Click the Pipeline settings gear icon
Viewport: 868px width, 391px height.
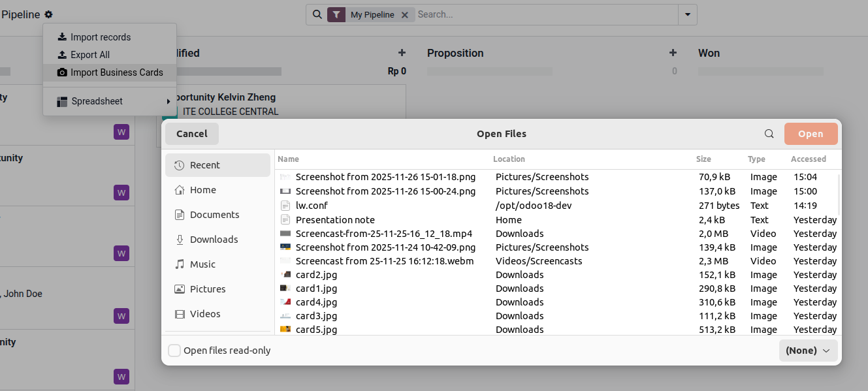click(x=49, y=14)
